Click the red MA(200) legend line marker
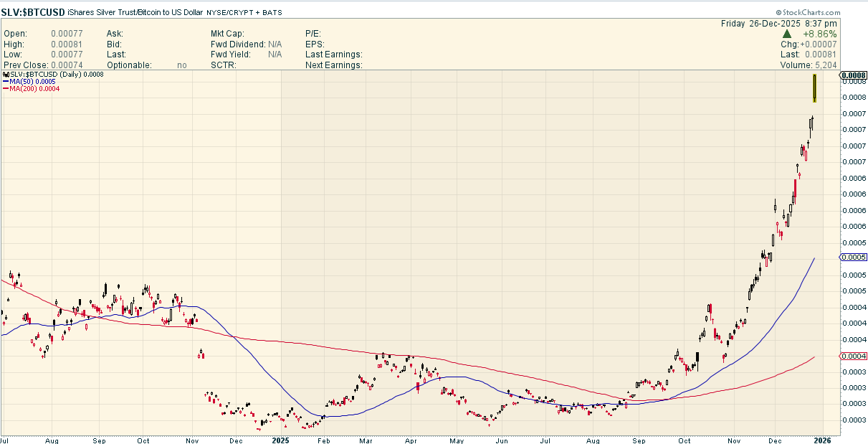This screenshot has width=868, height=444. click(5, 89)
